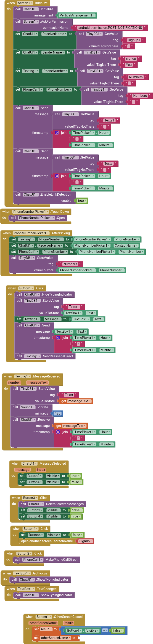
Task: Toggle true value in EnableLinkDetection block
Action: click(82, 201)
